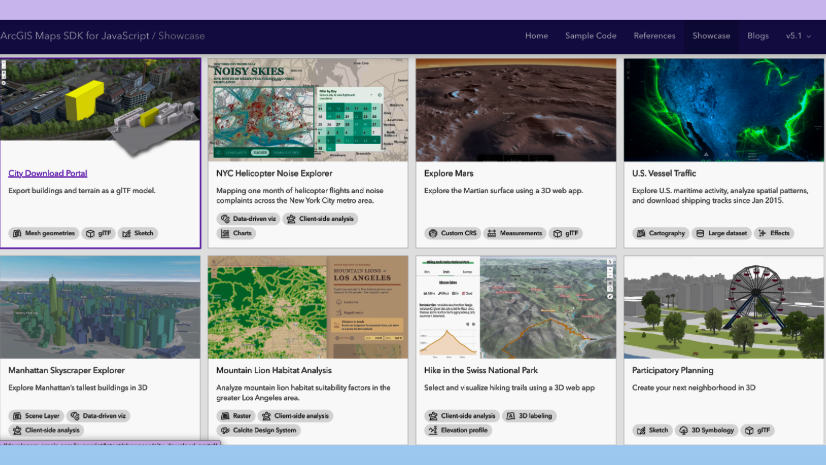Image resolution: width=826 pixels, height=465 pixels.
Task: Click Sketch icon on Participatory Planning card
Action: tap(641, 430)
